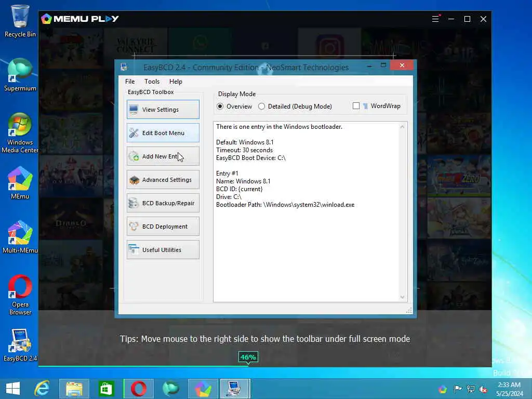Click the MEmu tray icon

tap(443, 389)
